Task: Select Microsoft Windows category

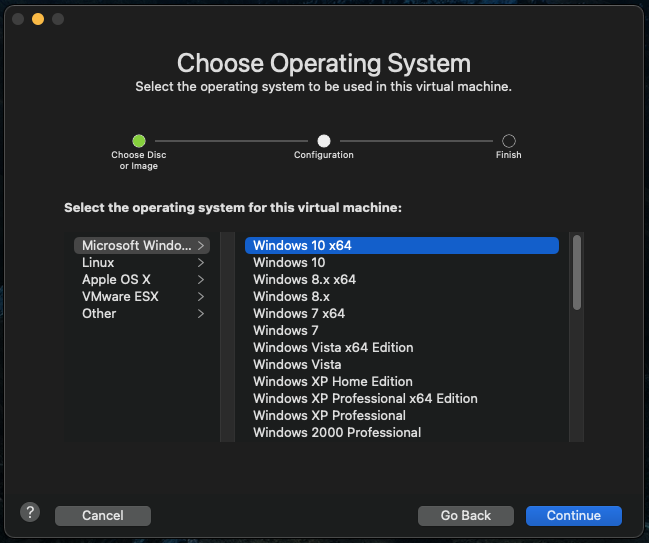Action: coord(142,245)
